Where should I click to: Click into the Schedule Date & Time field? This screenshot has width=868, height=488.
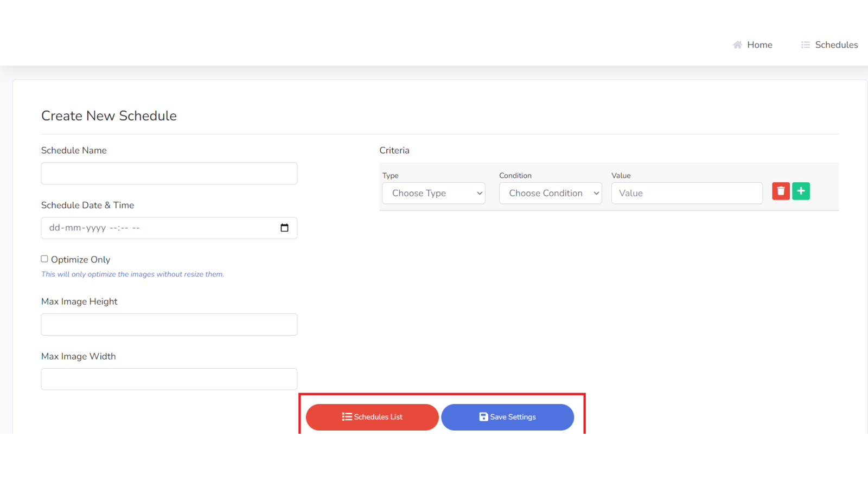(157, 228)
